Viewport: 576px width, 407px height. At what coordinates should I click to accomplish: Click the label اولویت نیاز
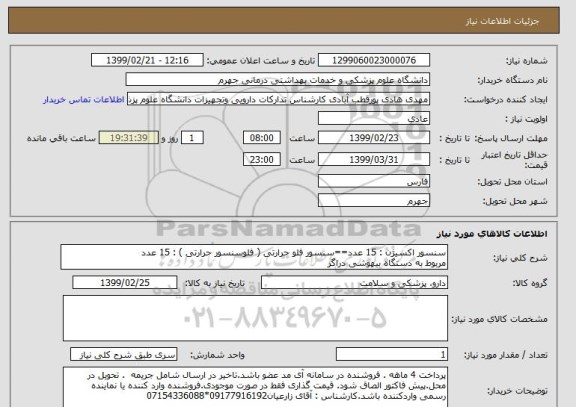tap(526, 119)
